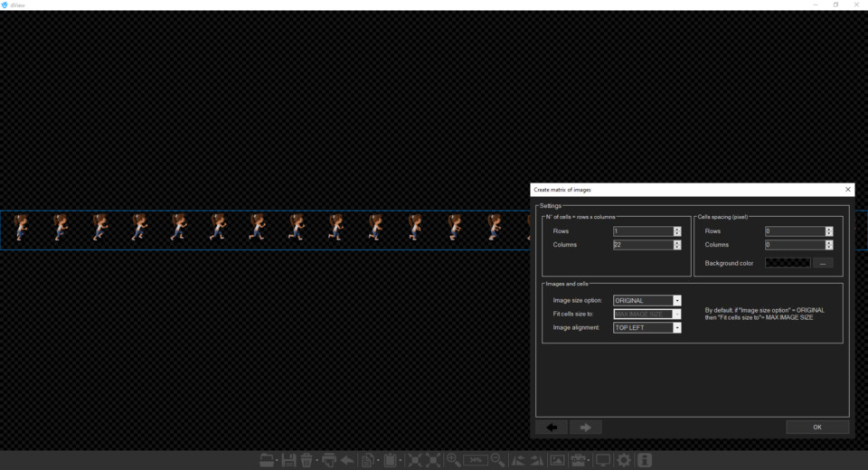The height and width of the screenshot is (470, 868).
Task: Click the 'Create matrix of images' dialog title
Action: click(x=561, y=189)
